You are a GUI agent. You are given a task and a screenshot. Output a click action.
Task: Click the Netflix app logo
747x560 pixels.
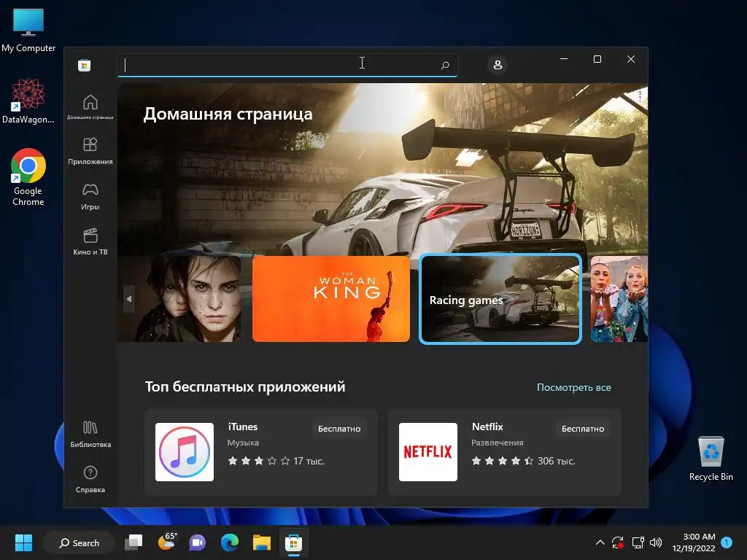click(x=427, y=452)
